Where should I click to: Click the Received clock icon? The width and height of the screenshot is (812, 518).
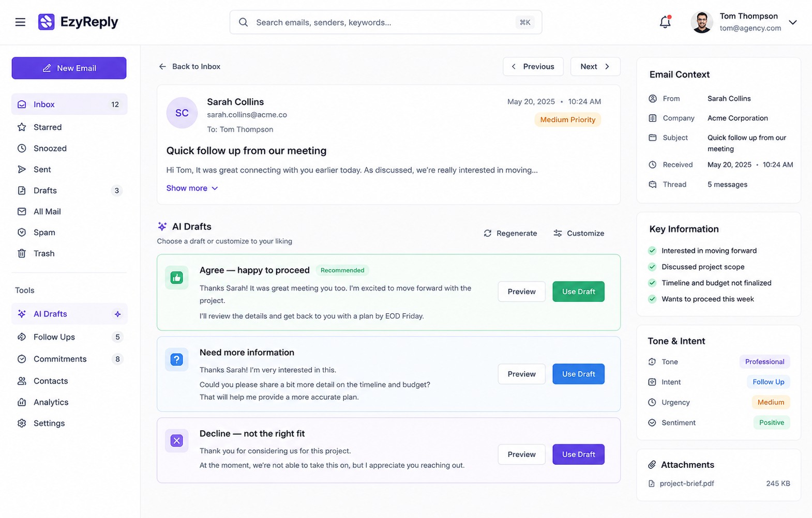[x=653, y=165]
